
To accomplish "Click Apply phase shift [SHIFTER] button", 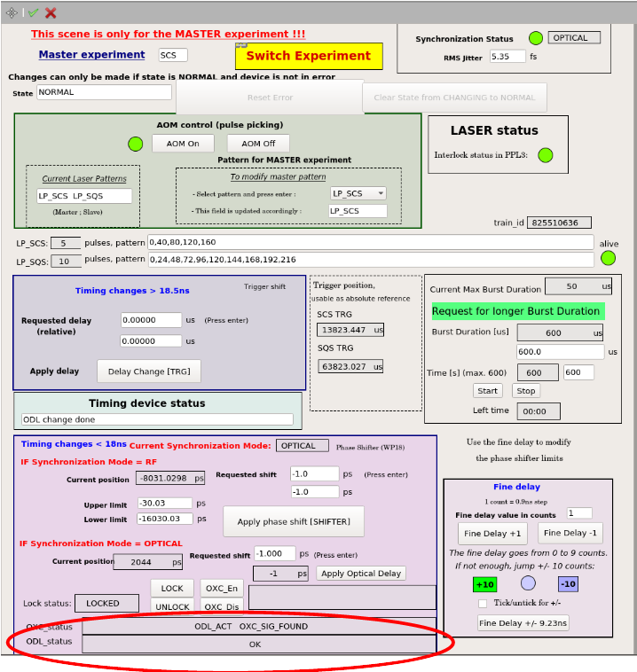I will pyautogui.click(x=294, y=521).
